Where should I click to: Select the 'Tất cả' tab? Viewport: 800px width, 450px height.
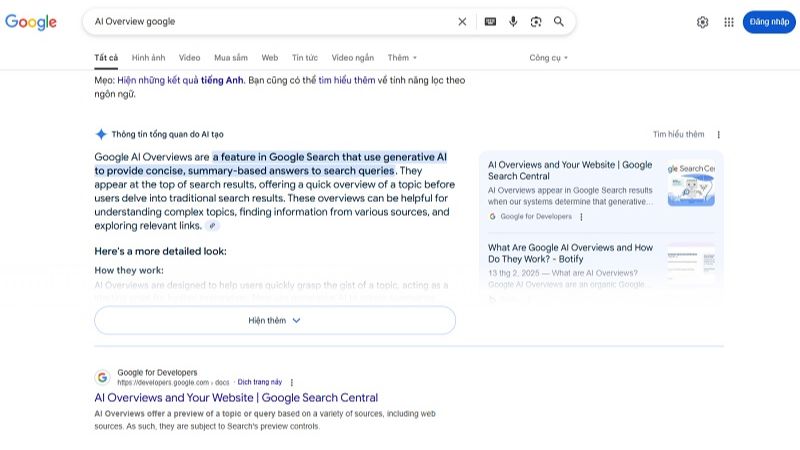106,58
